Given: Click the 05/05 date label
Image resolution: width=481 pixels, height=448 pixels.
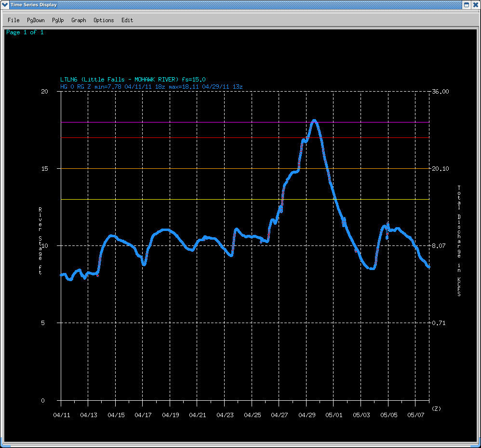Looking at the screenshot, I should pos(389,415).
